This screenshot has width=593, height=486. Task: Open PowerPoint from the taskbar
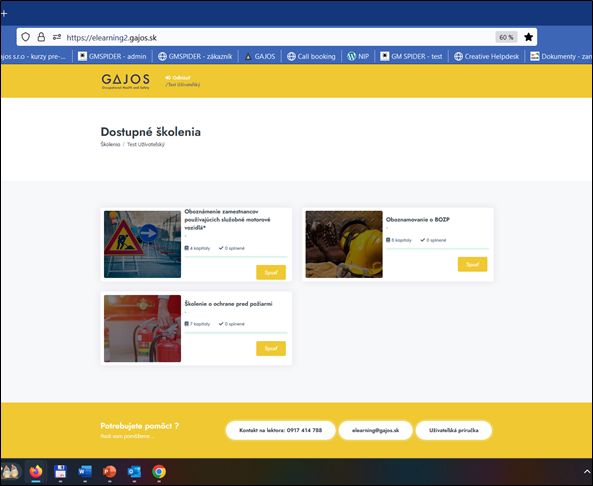click(x=110, y=472)
